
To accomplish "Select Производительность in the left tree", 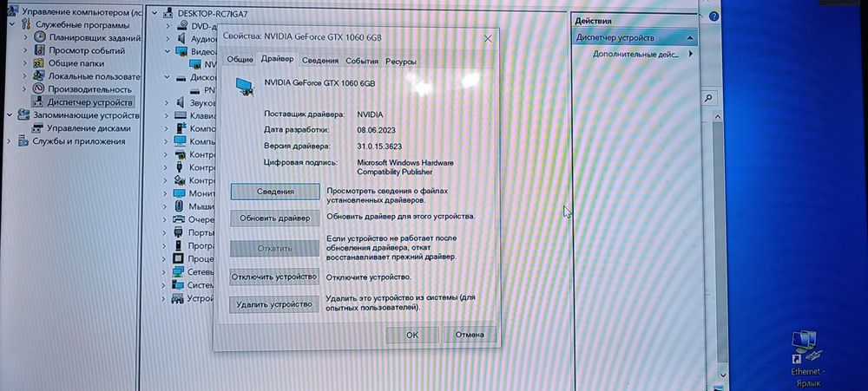I will (x=89, y=89).
